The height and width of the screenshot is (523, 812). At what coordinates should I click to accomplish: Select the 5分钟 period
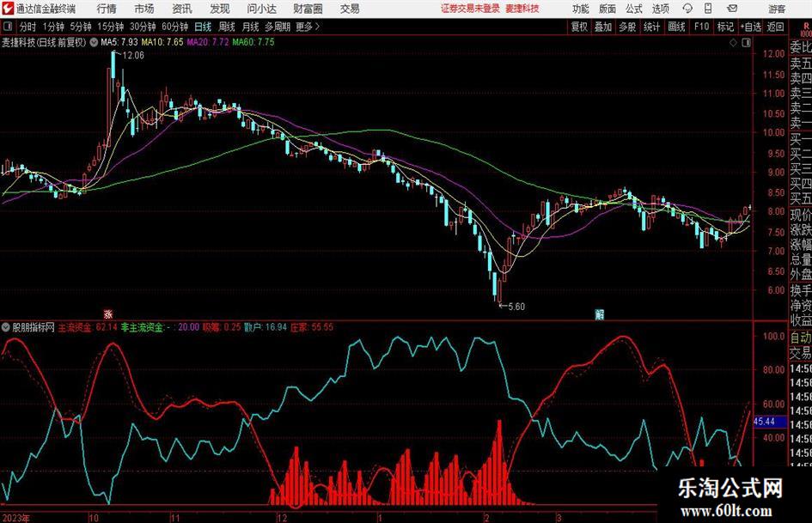click(x=81, y=27)
